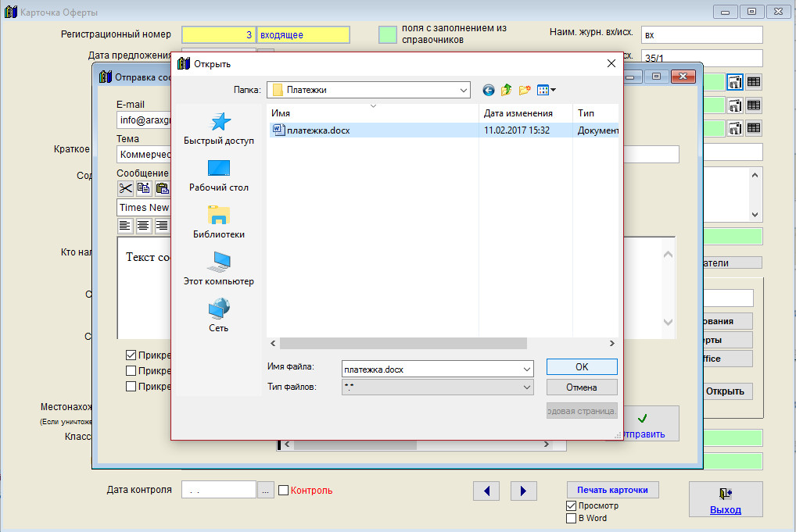The width and height of the screenshot is (796, 532).
Task: Move the message text down with the arrow
Action: [x=668, y=322]
